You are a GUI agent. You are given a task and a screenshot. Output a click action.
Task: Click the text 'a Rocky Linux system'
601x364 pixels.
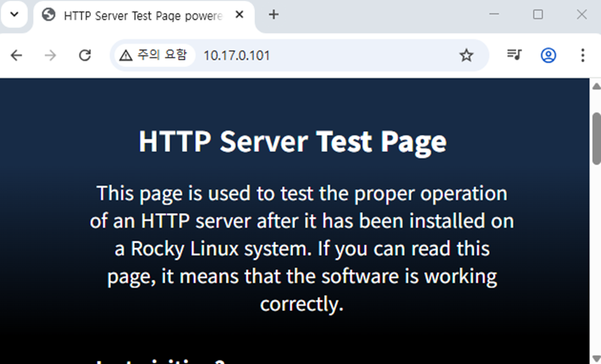click(x=213, y=249)
